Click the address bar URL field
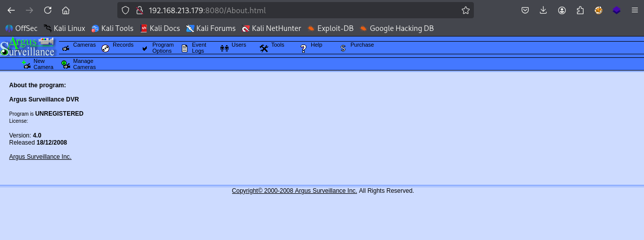 295,10
